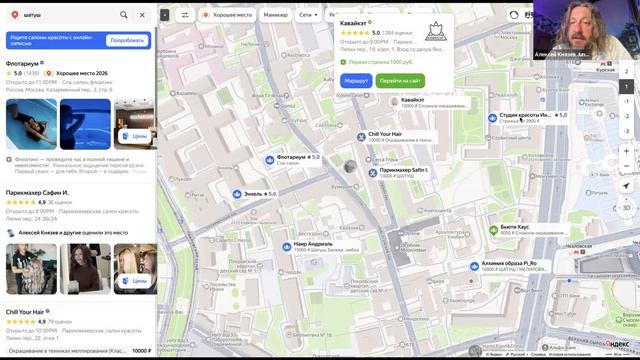Click 'Цены' button on Сафин photos
The image size is (640, 360).
pos(135,281)
